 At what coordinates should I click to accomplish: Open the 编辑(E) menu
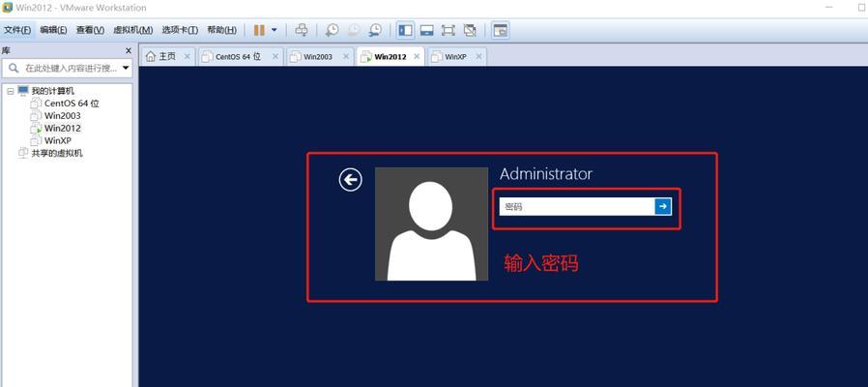[53, 30]
